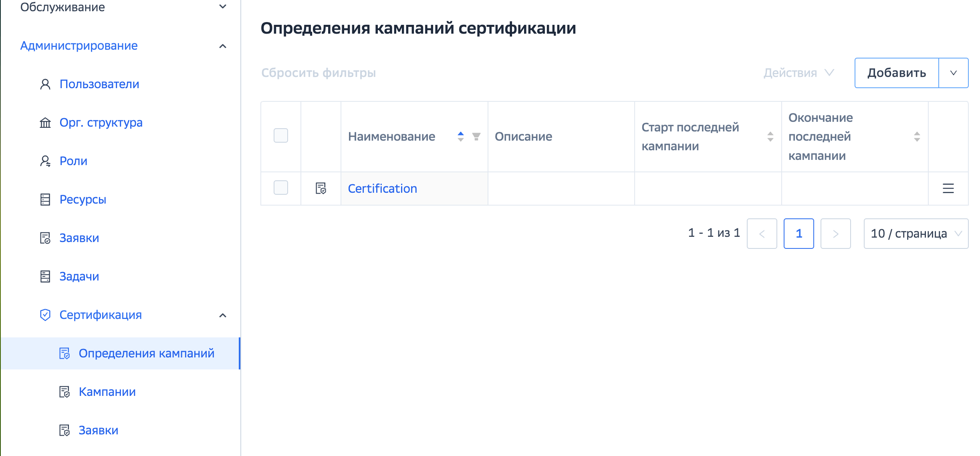Click the Орг. структура building icon
The height and width of the screenshot is (456, 980).
coord(45,123)
